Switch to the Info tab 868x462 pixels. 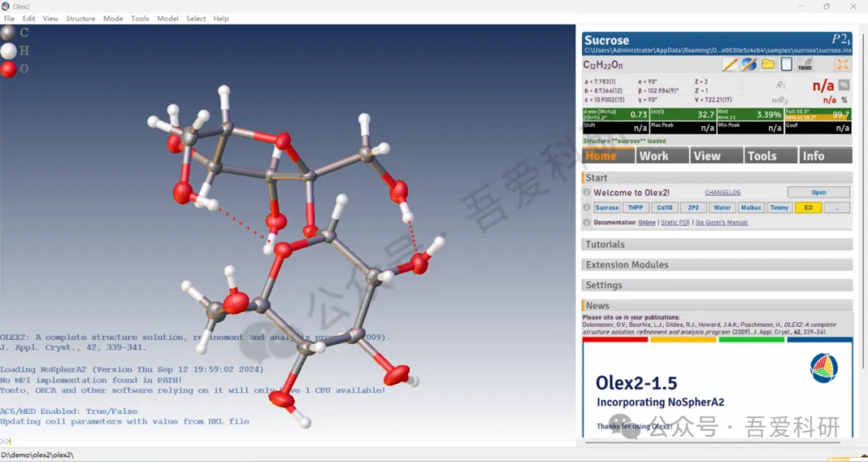[825, 156]
